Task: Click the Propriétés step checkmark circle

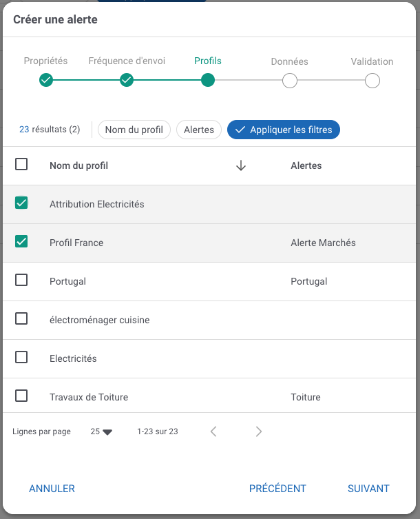Action: [x=46, y=81]
